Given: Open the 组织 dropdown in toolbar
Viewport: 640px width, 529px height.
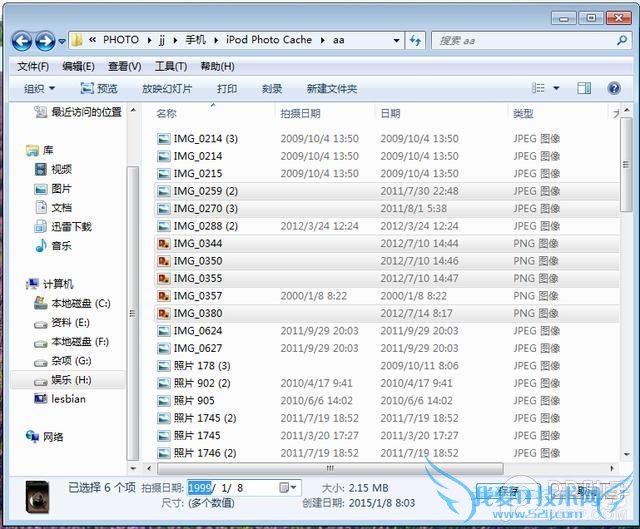Looking at the screenshot, I should pyautogui.click(x=39, y=88).
